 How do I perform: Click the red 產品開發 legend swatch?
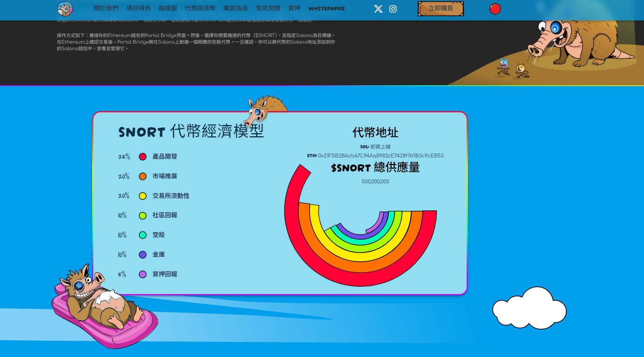click(x=143, y=157)
